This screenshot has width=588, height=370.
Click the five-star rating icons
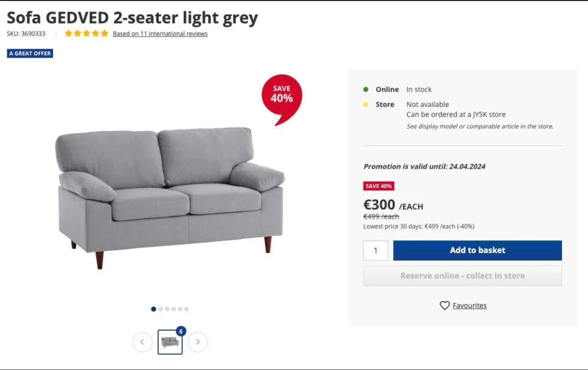pos(86,34)
